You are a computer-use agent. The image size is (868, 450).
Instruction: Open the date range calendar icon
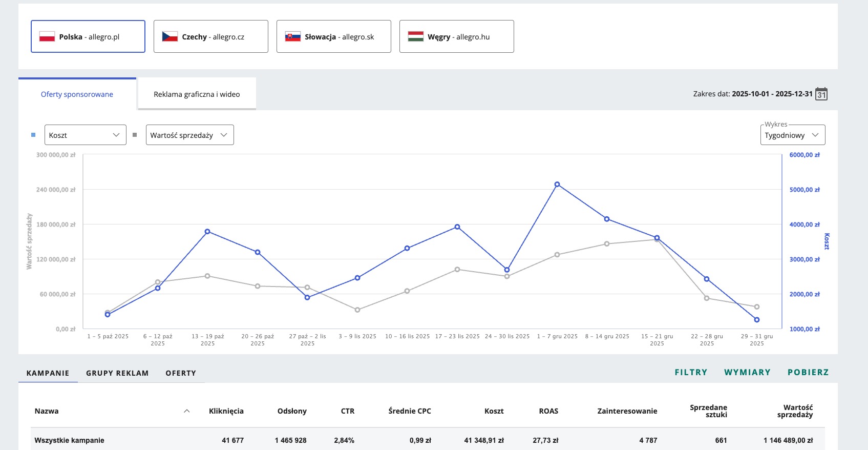[821, 94]
